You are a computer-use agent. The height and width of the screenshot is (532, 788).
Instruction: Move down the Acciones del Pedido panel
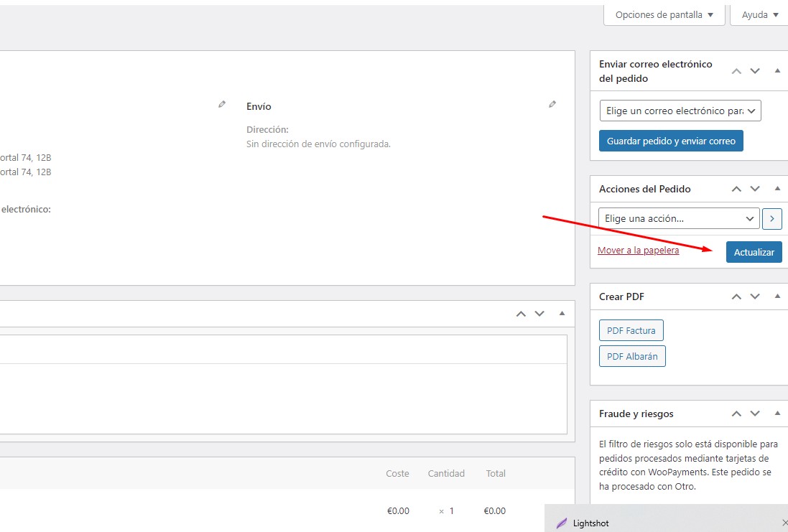tap(755, 189)
